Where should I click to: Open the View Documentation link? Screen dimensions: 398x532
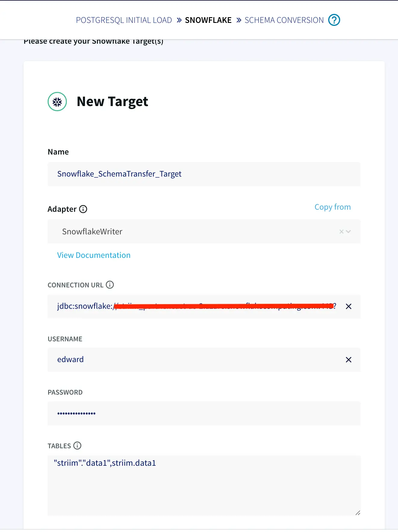point(94,255)
